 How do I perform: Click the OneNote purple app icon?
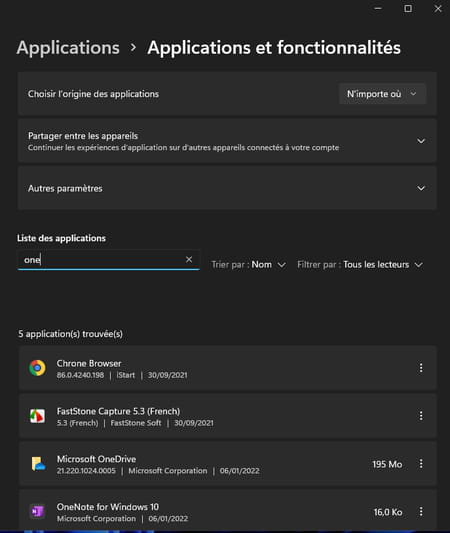point(37,511)
